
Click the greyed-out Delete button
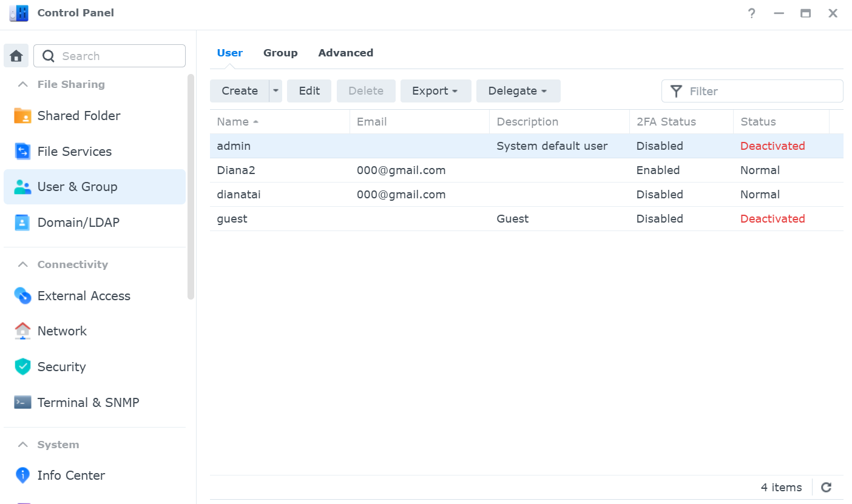point(366,91)
